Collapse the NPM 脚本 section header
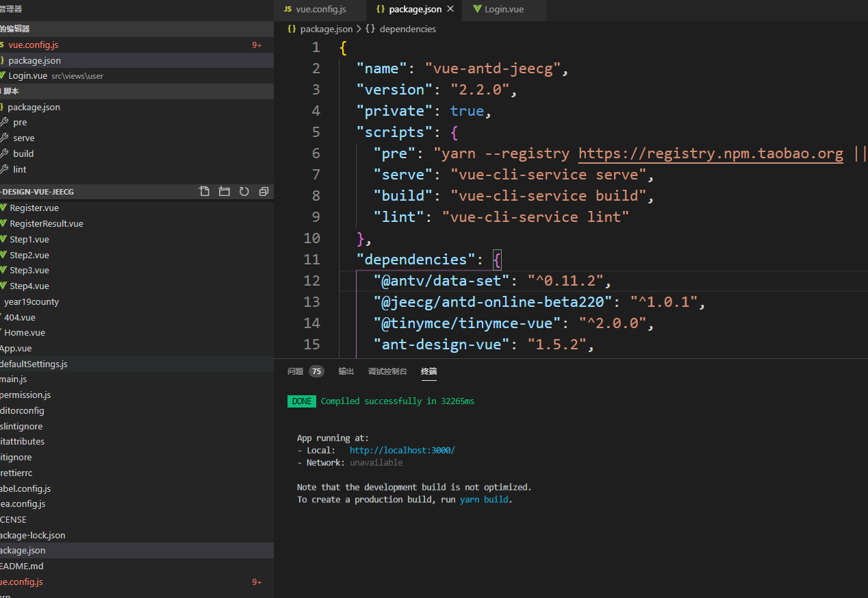Viewport: 868px width, 598px height. click(x=137, y=91)
